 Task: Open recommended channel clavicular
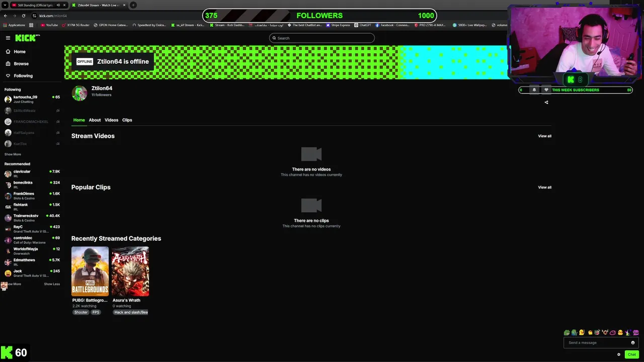32,173
